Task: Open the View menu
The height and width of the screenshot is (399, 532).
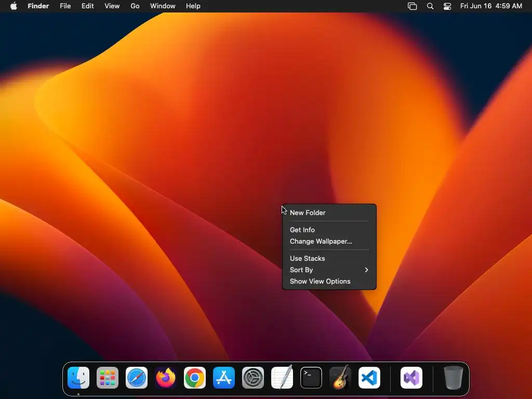Action: pyautogui.click(x=112, y=6)
